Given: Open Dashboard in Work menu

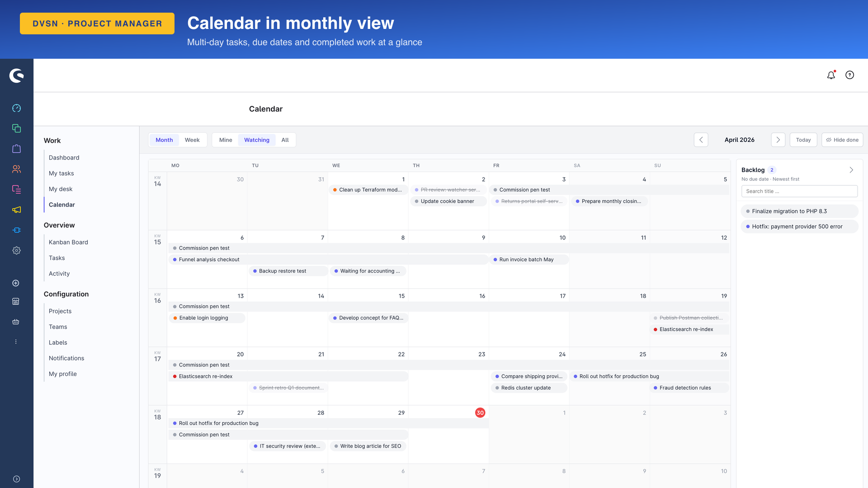Looking at the screenshot, I should coord(64,158).
